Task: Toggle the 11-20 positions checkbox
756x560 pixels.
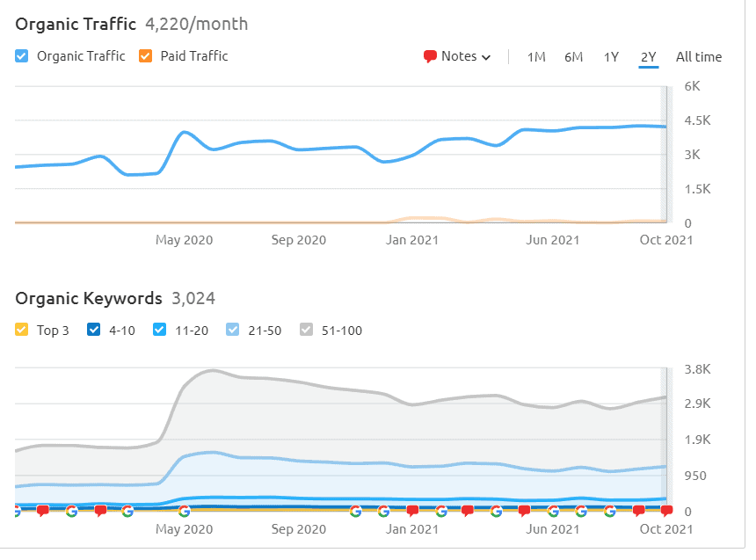Action: click(160, 330)
